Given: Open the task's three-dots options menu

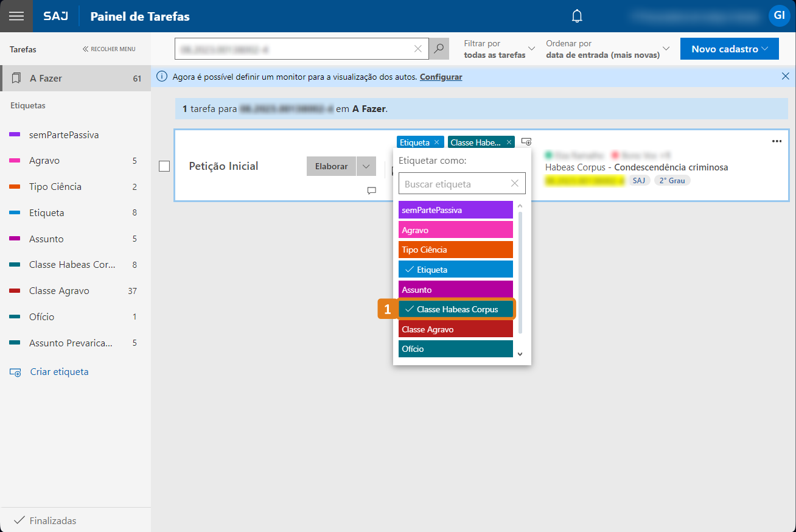Looking at the screenshot, I should 777,141.
